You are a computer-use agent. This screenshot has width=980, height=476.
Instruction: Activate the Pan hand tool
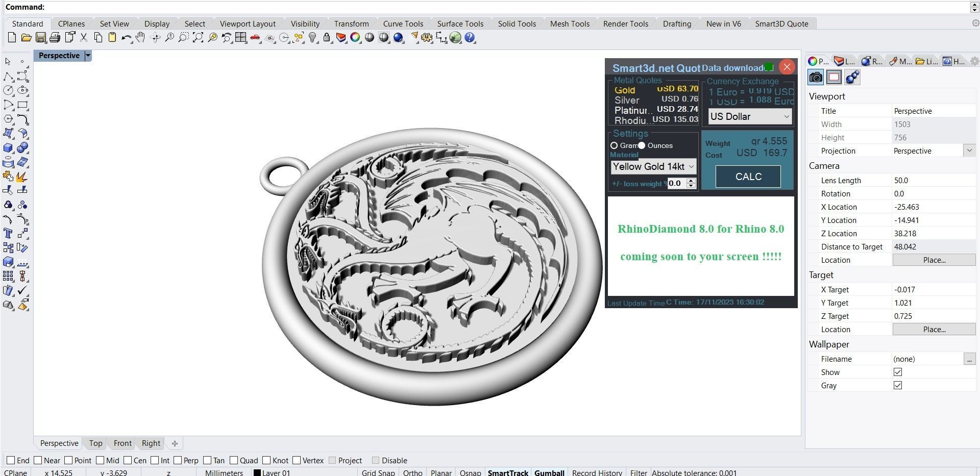[140, 38]
